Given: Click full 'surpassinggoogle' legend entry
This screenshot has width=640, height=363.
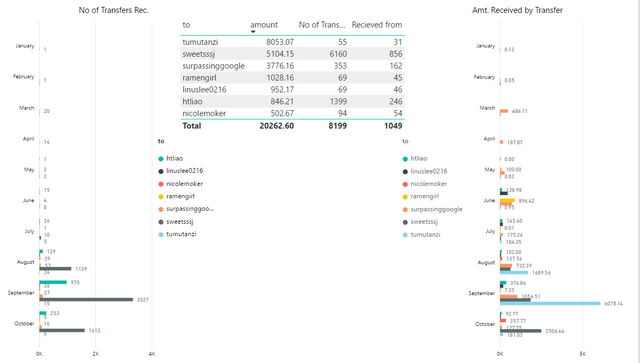Looking at the screenshot, I should point(436,209).
